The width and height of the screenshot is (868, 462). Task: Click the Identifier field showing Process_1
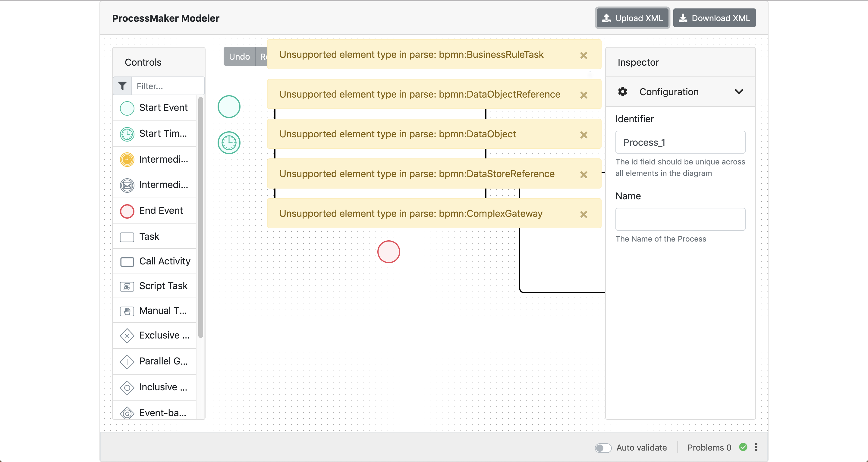pyautogui.click(x=680, y=142)
